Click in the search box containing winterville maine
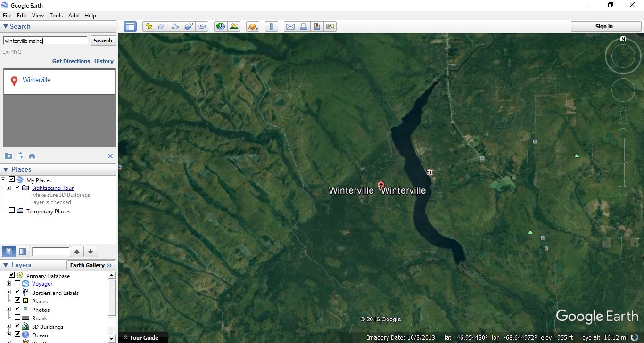Screen dimensions: 644x343 pos(45,41)
